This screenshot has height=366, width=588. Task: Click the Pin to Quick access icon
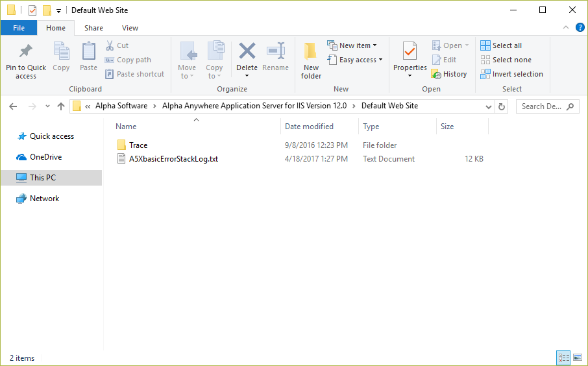[26, 51]
